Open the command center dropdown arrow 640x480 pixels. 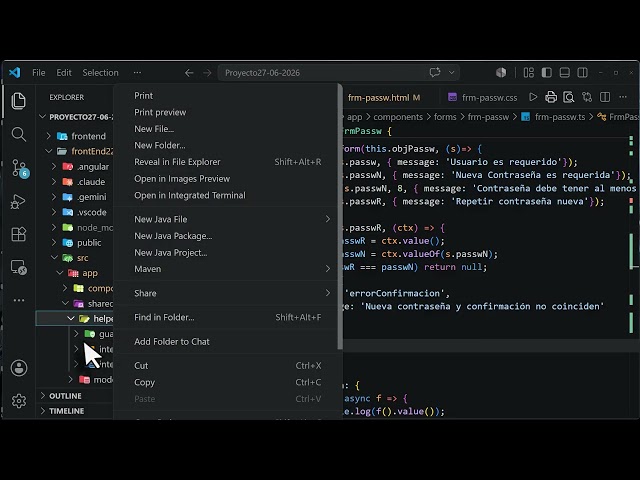451,73
